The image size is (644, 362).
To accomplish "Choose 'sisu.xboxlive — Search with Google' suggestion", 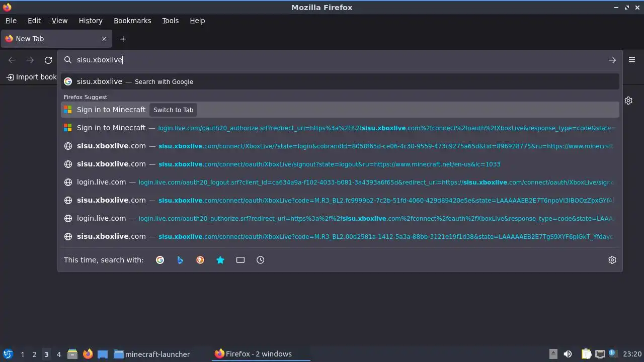I will point(340,81).
